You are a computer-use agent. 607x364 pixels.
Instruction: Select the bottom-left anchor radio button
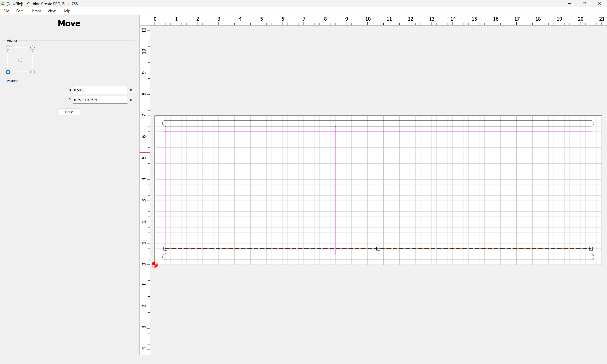click(x=8, y=72)
